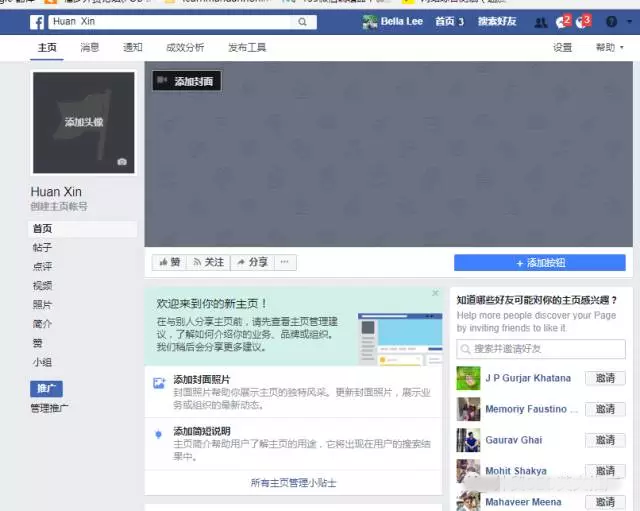Focus the Huan Xin search box
The width and height of the screenshot is (640, 511).
pyautogui.click(x=169, y=22)
